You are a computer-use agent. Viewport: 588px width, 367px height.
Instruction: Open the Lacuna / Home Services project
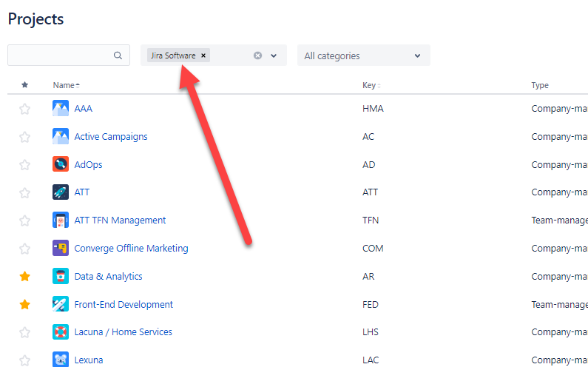tap(123, 332)
